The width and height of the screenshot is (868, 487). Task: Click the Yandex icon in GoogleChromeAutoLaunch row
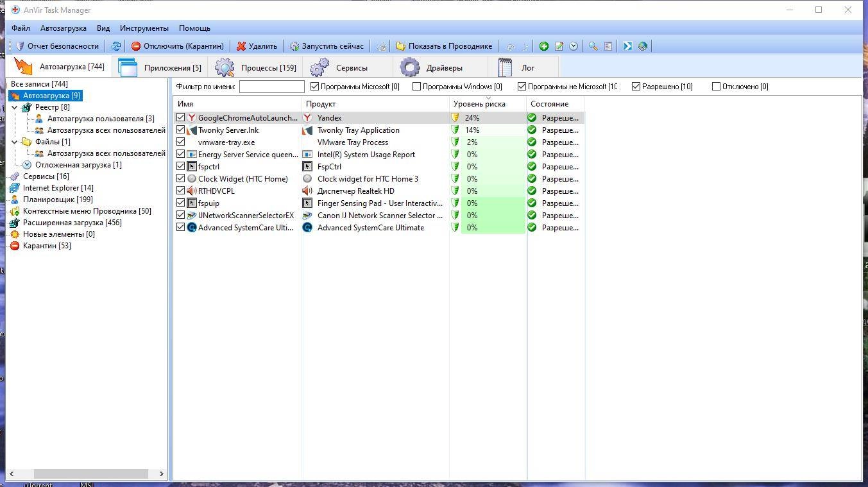[191, 118]
